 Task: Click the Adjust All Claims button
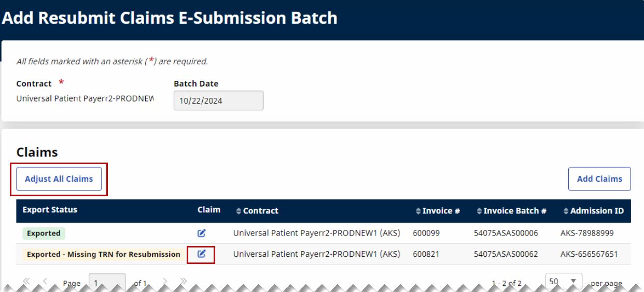(x=59, y=179)
